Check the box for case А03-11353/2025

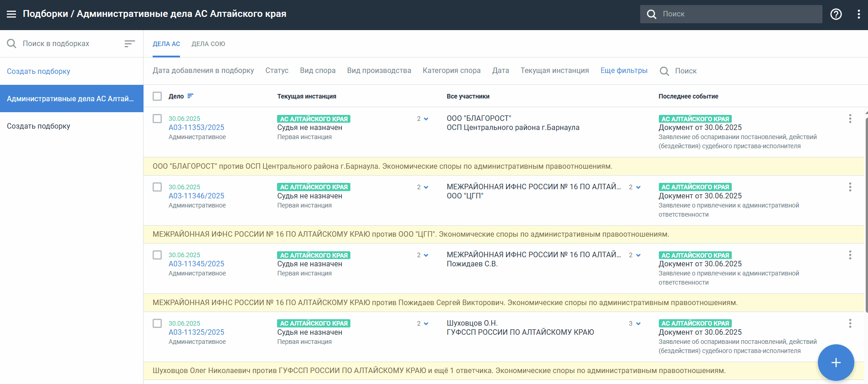click(157, 119)
